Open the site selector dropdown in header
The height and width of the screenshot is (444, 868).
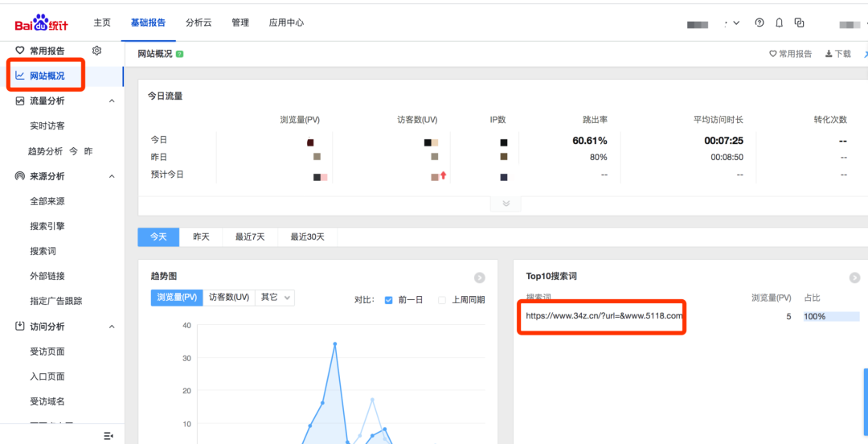pyautogui.click(x=736, y=23)
